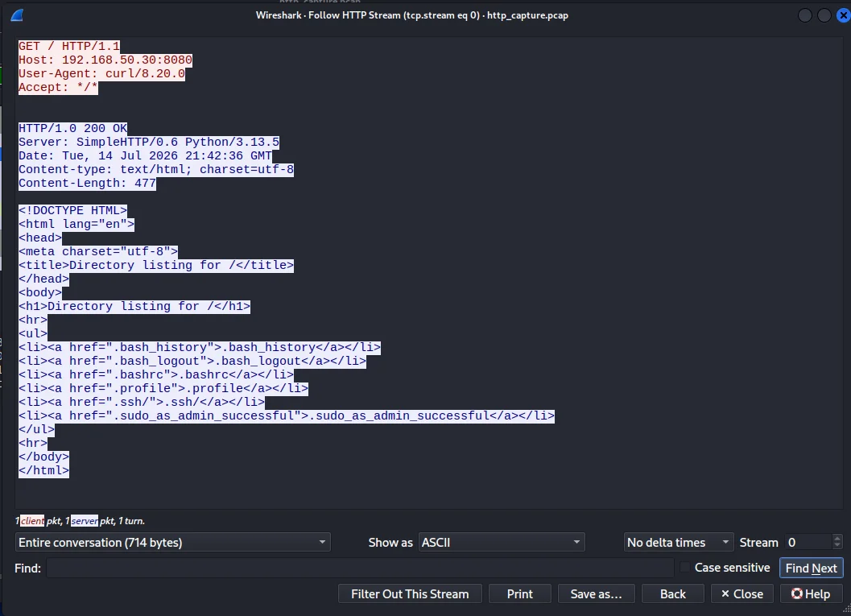The height and width of the screenshot is (616, 851).
Task: Click the Save as... button
Action: click(x=596, y=593)
